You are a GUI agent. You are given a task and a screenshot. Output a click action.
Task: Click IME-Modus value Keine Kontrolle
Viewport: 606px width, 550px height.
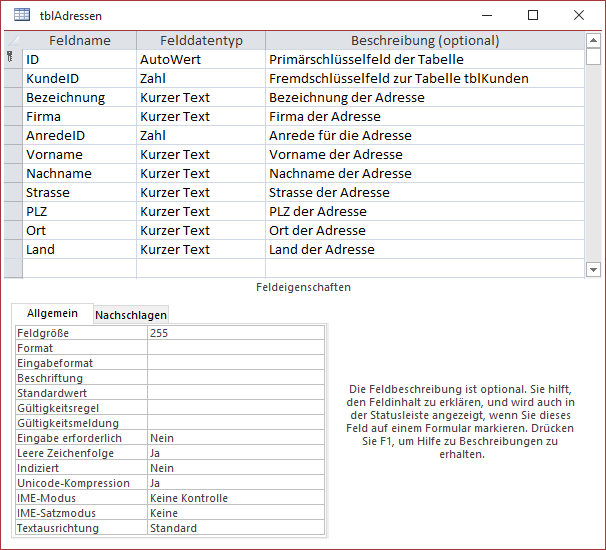[x=236, y=498]
